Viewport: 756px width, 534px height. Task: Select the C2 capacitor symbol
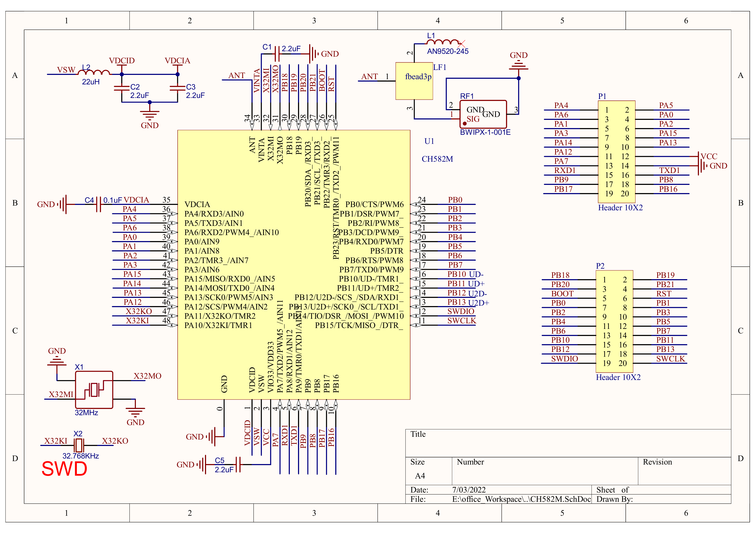(121, 88)
